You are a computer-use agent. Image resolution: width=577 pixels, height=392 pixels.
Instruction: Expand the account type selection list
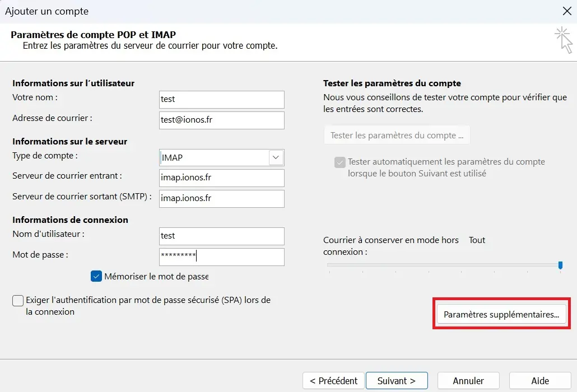click(275, 157)
